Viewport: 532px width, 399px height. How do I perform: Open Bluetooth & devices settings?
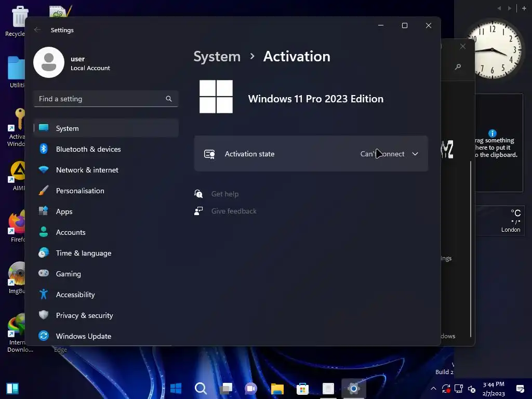point(106,149)
